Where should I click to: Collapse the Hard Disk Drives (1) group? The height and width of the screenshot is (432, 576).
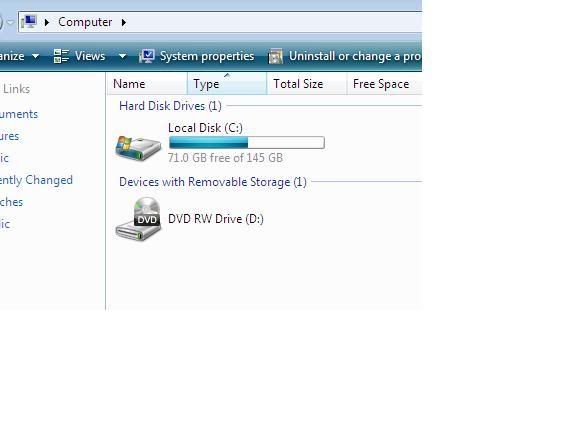pyautogui.click(x=170, y=106)
